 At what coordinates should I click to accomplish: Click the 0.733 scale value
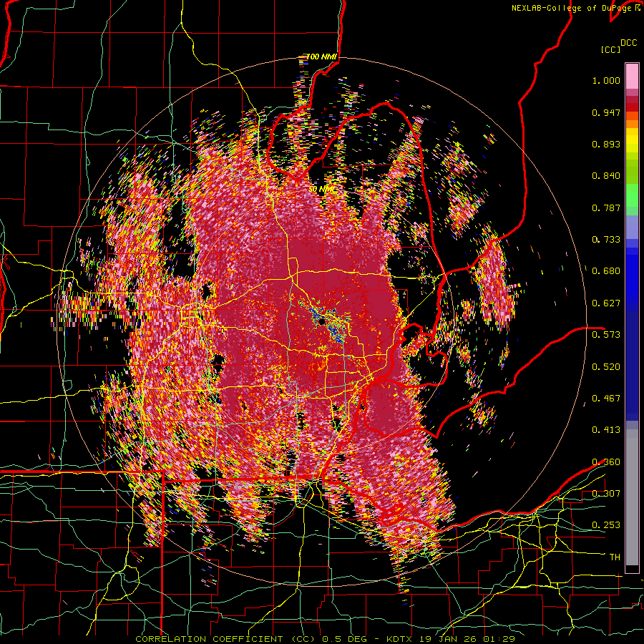point(606,240)
